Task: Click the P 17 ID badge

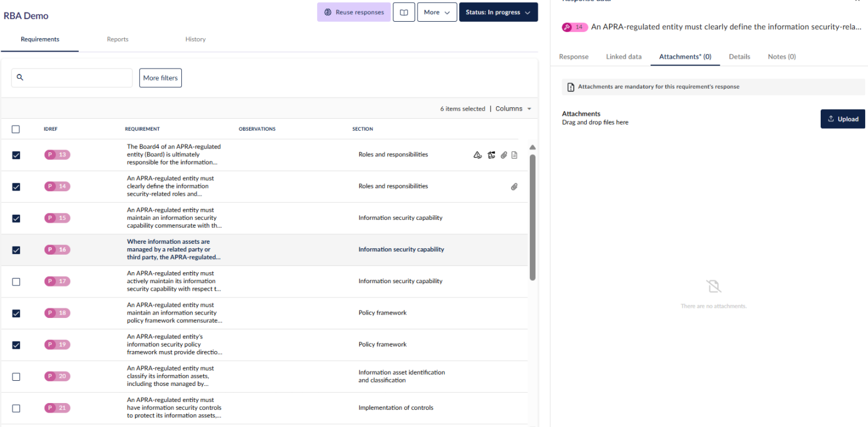Action: tap(58, 281)
